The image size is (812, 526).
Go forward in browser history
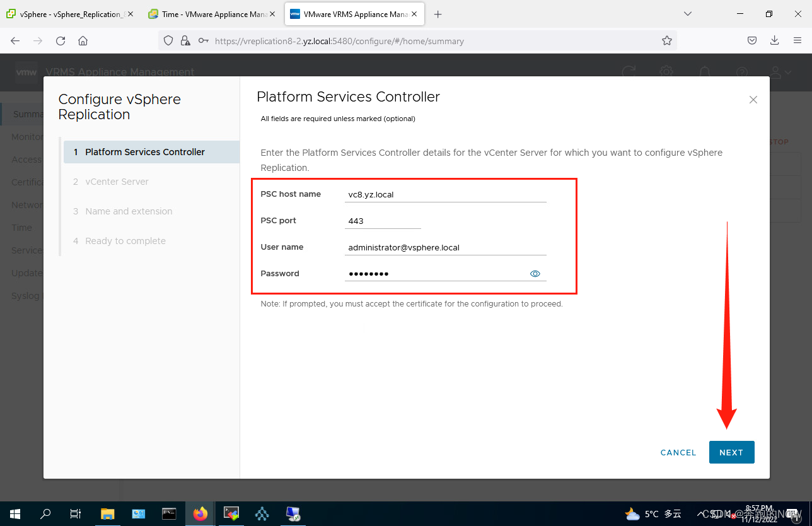coord(38,41)
